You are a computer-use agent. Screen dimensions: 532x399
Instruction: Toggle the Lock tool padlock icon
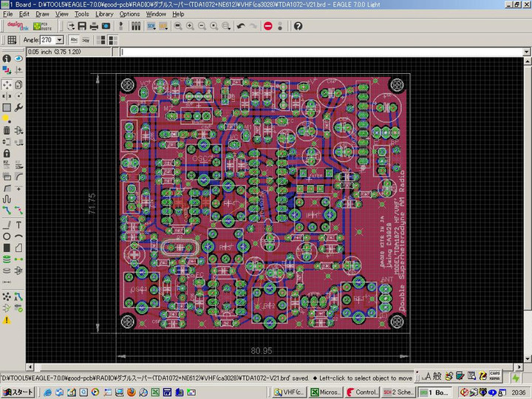click(7, 153)
